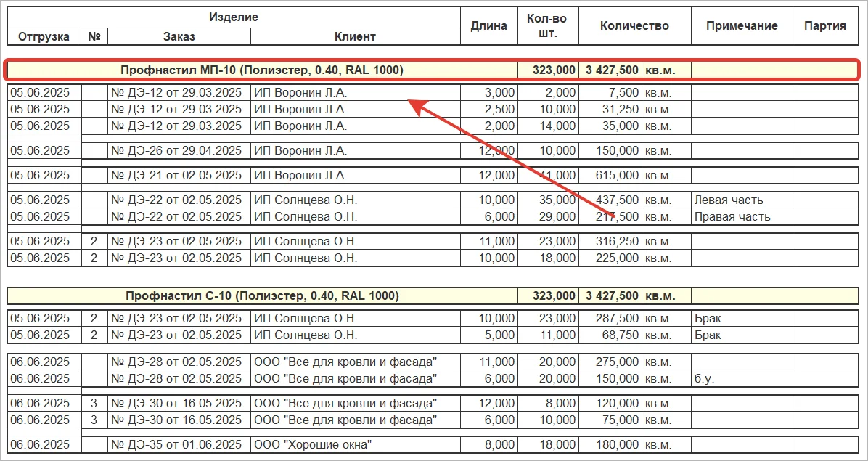Click the length value 2,500
Image resolution: width=868 pixels, height=461 pixels.
[x=489, y=109]
